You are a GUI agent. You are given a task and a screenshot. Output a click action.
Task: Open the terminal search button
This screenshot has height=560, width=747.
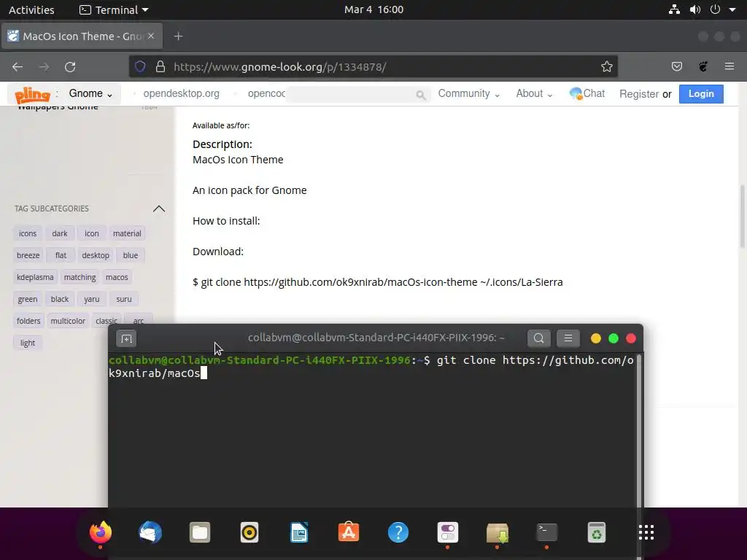pos(539,338)
